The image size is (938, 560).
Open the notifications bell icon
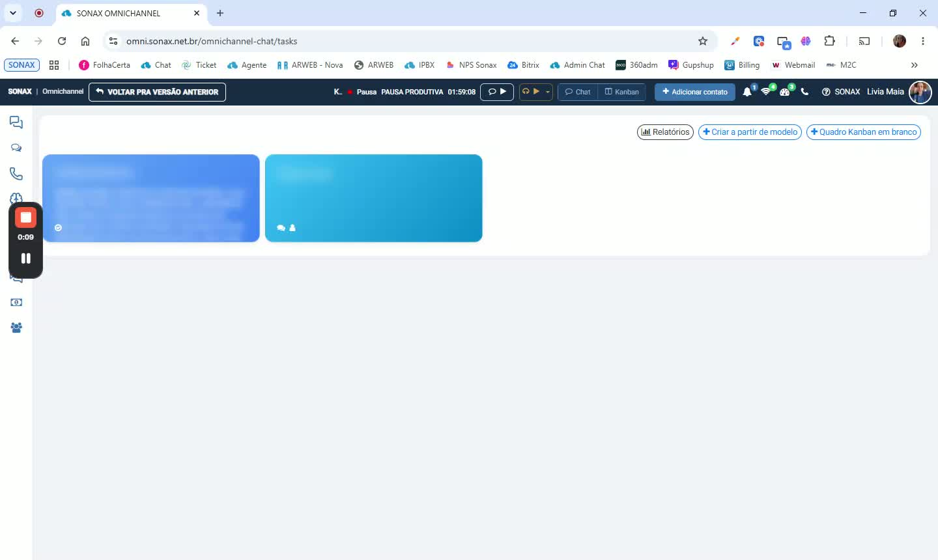(747, 92)
